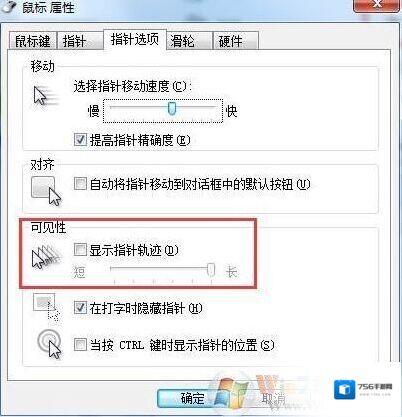Enable 当按 CTRL 键时显示指针的位置
Screen dimensions: 402x417
point(80,344)
